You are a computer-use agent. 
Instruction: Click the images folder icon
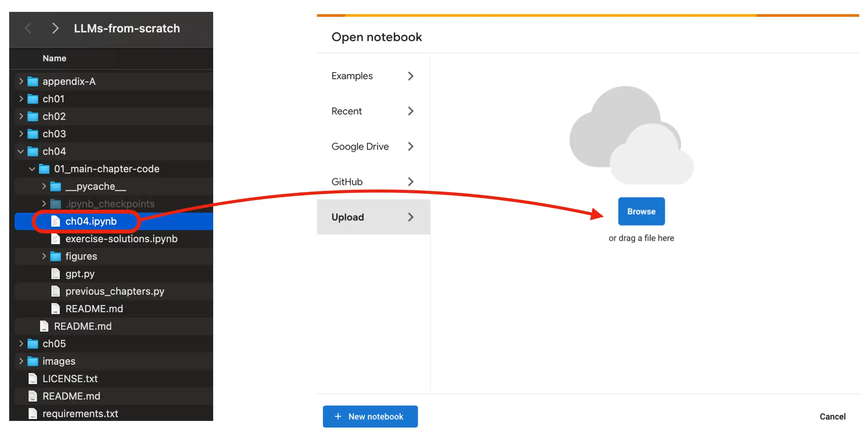click(x=33, y=361)
